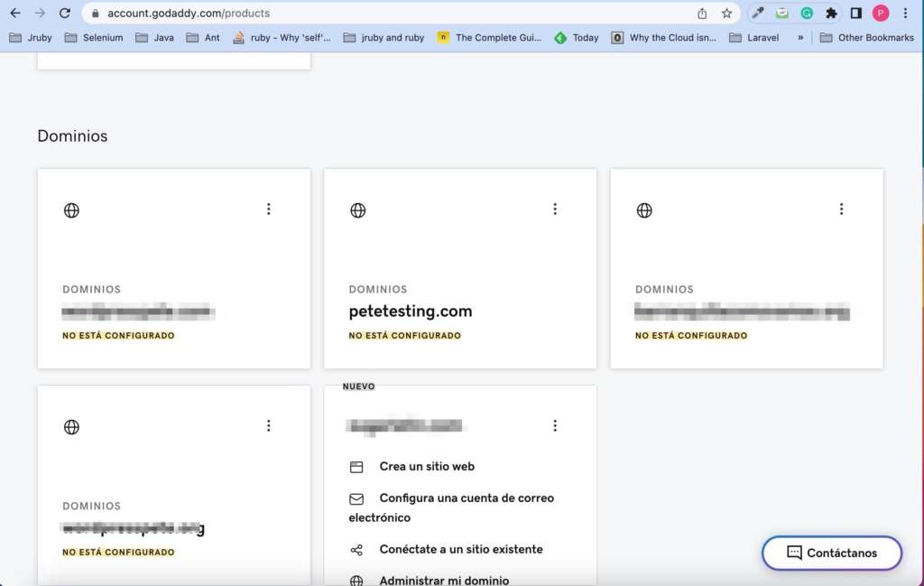
Task: Reload the page with the refresh icon
Action: coord(64,14)
